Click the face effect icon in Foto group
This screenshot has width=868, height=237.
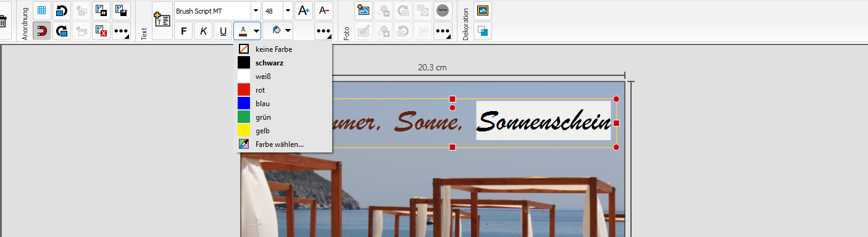click(x=443, y=10)
